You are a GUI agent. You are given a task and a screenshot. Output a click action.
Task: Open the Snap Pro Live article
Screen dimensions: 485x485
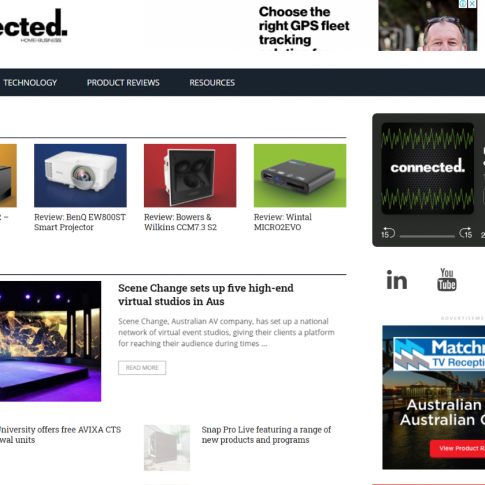pos(266,435)
